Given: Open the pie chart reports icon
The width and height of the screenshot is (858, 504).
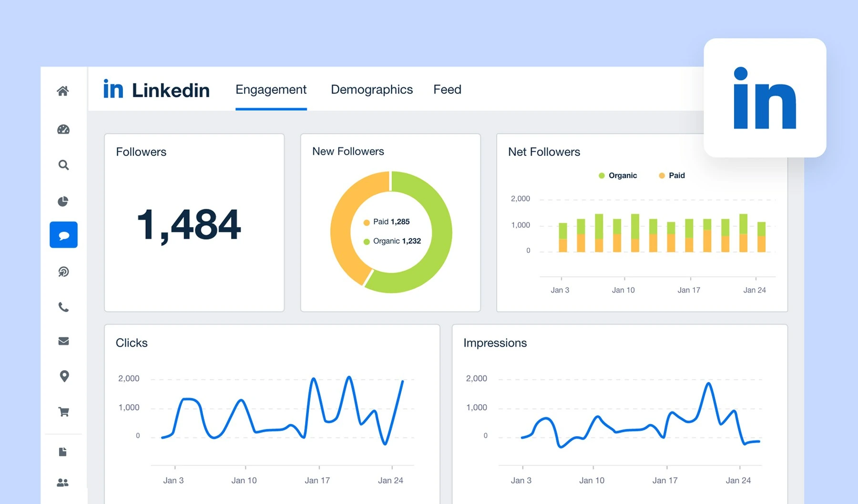Looking at the screenshot, I should [x=63, y=201].
